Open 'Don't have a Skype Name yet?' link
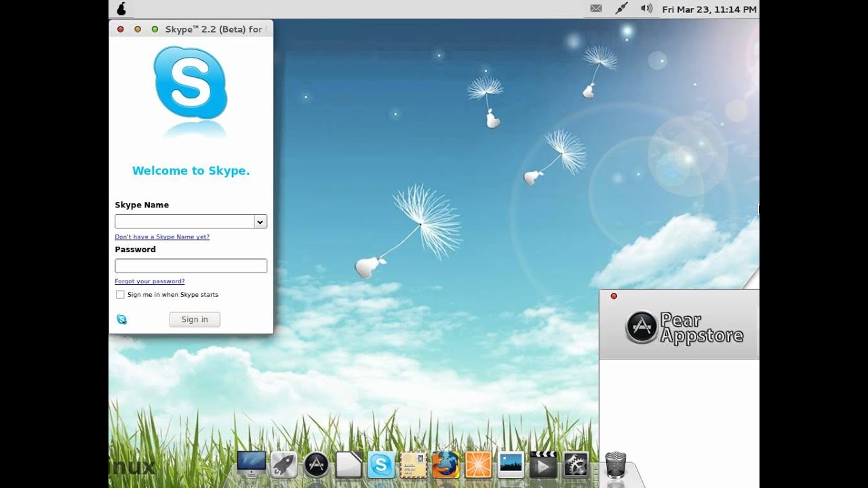Viewport: 868px width, 488px height. [x=162, y=237]
